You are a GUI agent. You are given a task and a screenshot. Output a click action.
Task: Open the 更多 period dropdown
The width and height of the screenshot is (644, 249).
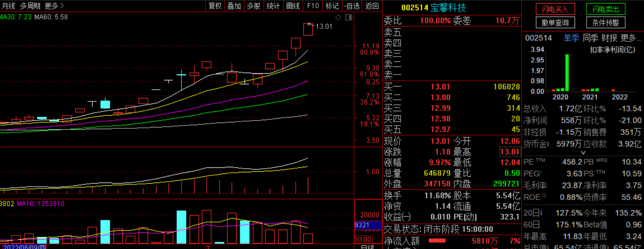click(54, 6)
